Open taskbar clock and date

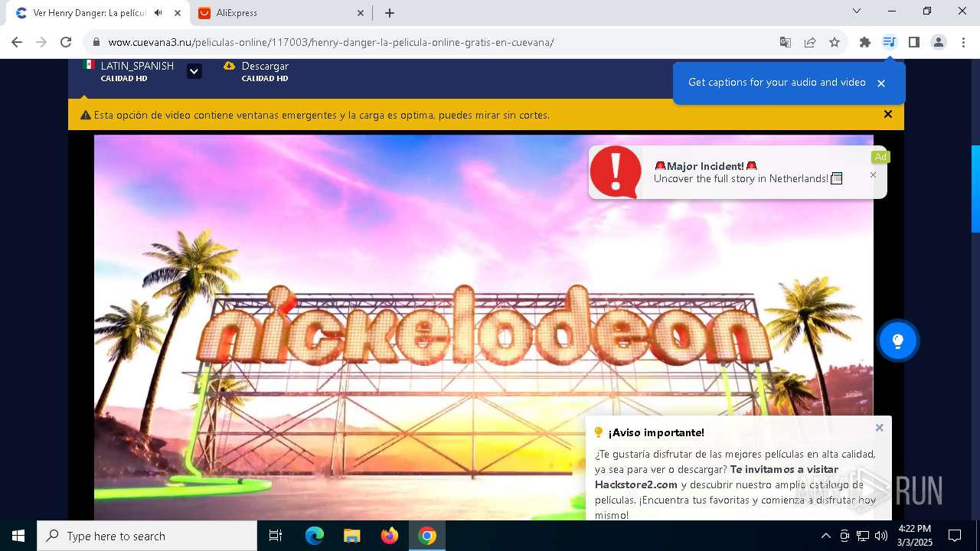[915, 536]
